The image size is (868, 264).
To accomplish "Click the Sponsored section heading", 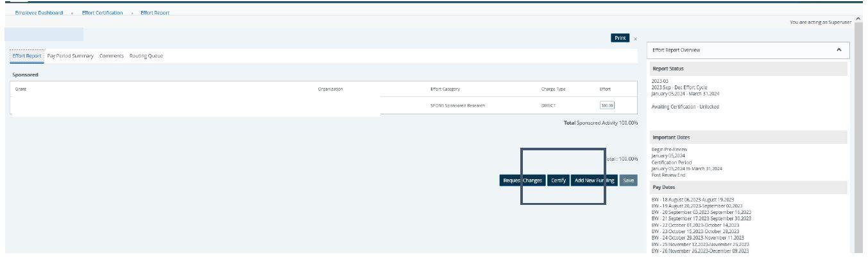I will tap(26, 75).
